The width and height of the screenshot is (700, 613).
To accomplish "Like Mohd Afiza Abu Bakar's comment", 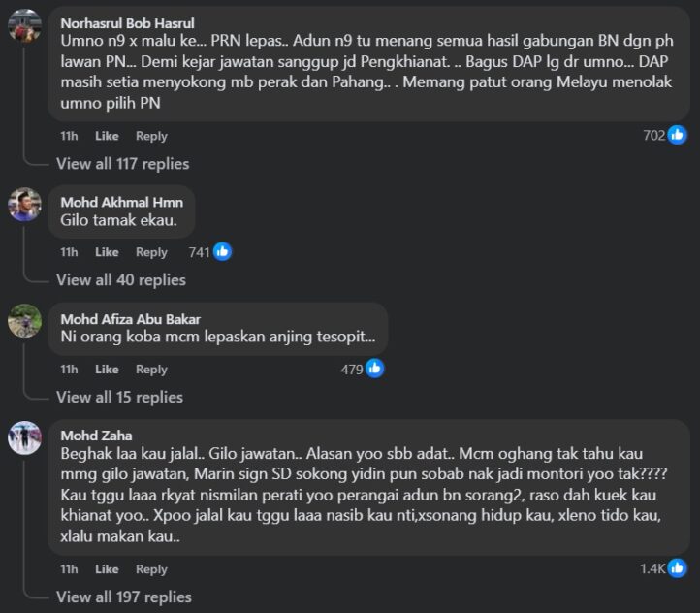I will (x=107, y=370).
